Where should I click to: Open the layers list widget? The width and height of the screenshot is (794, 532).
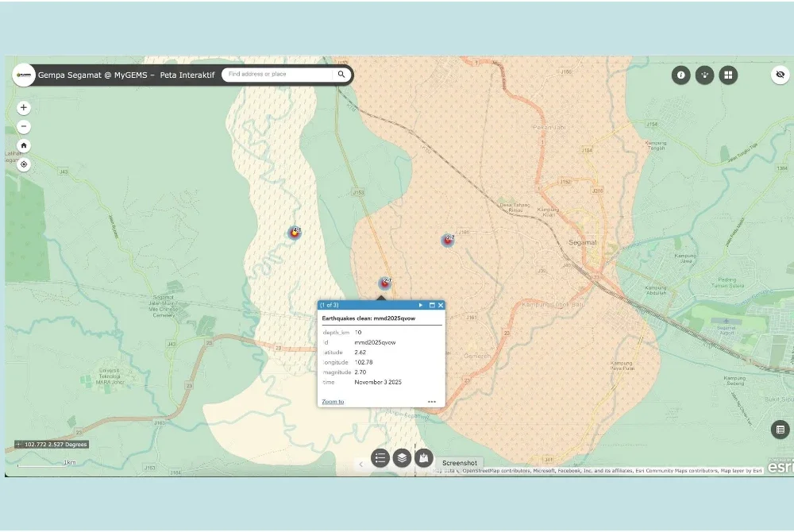403,458
